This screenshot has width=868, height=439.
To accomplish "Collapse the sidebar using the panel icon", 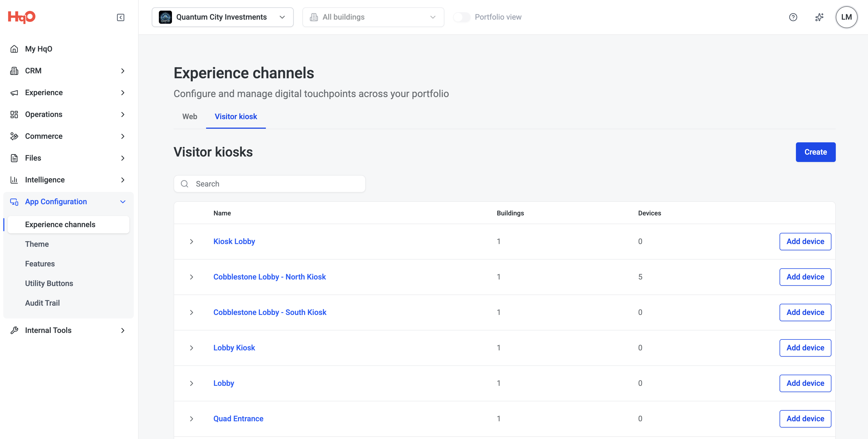I will [x=120, y=17].
